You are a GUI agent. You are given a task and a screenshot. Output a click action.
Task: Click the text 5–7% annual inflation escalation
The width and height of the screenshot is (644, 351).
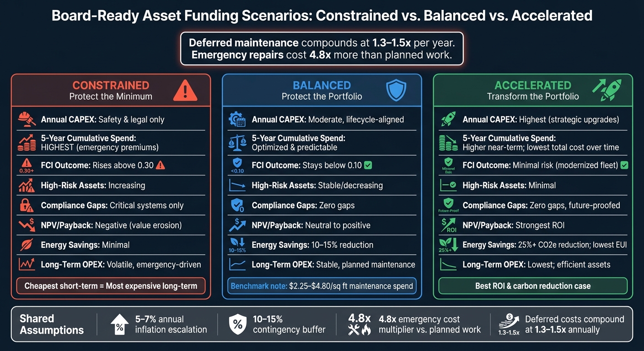pyautogui.click(x=171, y=324)
